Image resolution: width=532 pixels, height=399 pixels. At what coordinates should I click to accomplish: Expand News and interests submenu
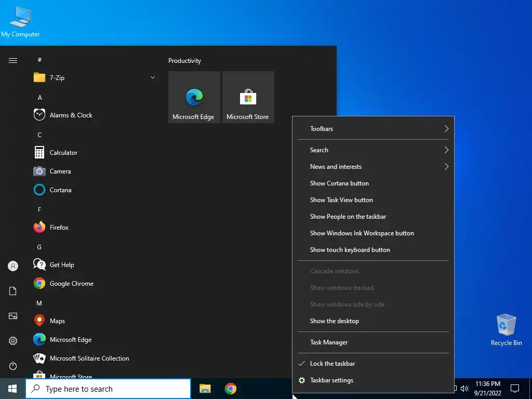tap(373, 167)
